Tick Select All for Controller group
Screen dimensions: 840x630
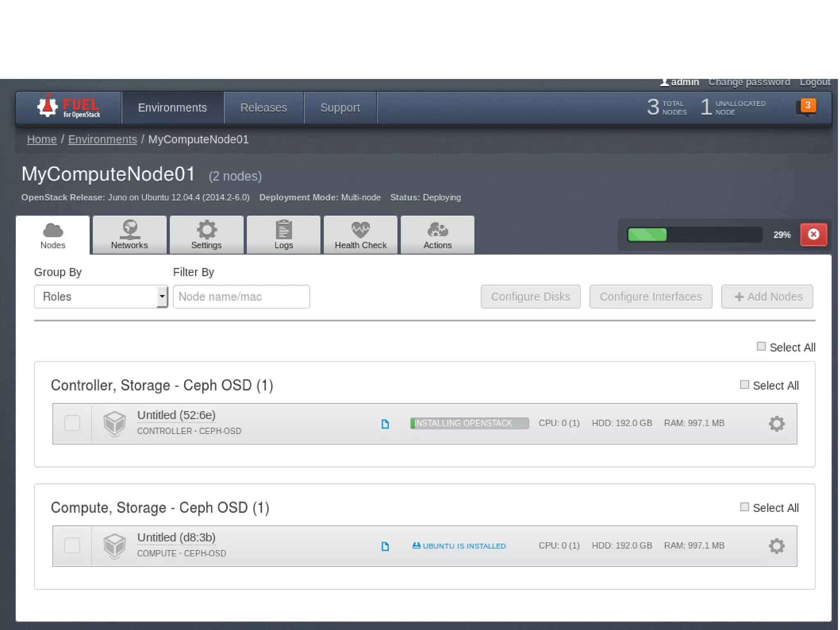click(744, 385)
